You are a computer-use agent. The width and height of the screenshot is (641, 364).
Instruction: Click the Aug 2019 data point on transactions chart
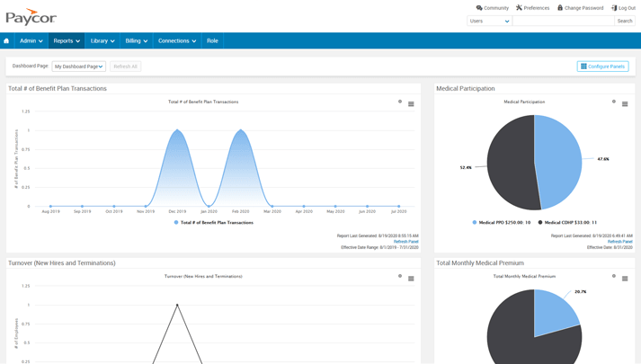pos(50,207)
